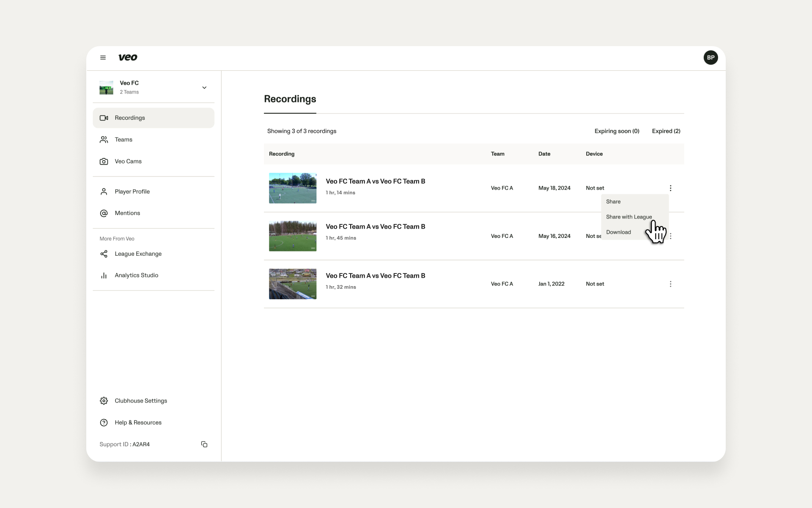This screenshot has width=812, height=508.
Task: Open thumbnail of May 18, 2024 recording
Action: tap(293, 188)
